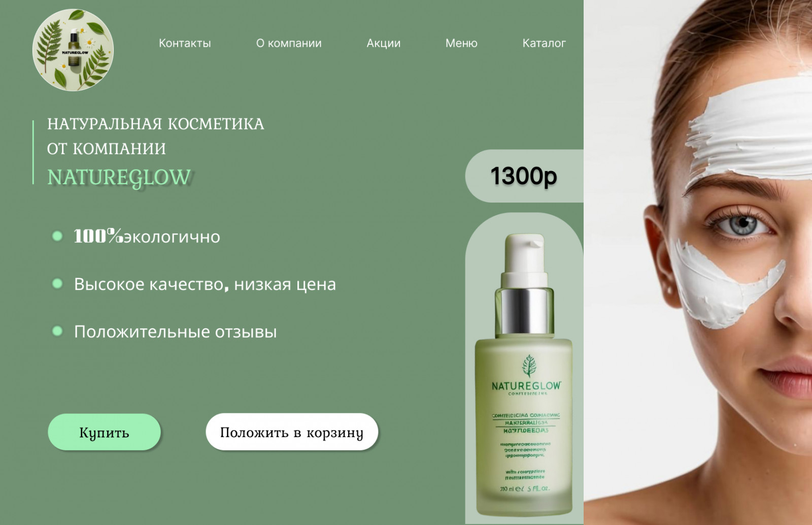Open the Каталог navigation link
This screenshot has height=525, width=812.
[x=544, y=43]
